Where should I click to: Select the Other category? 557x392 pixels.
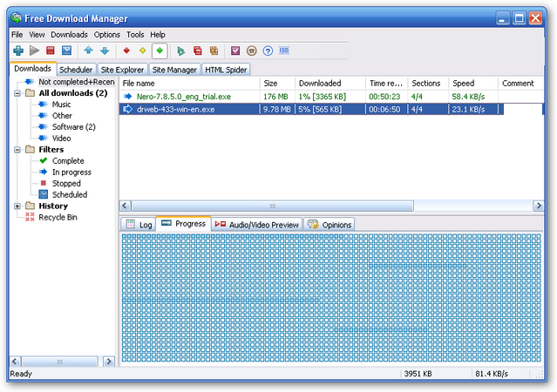(x=62, y=116)
